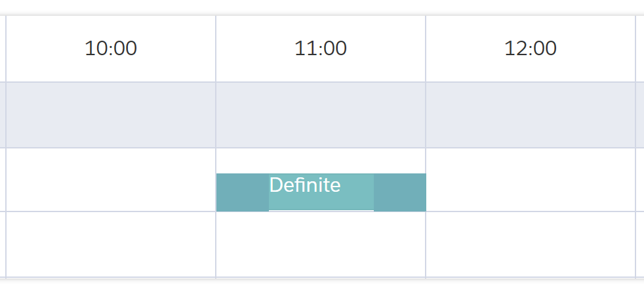Click the header divider between 10:00 and 11:00

click(x=216, y=49)
